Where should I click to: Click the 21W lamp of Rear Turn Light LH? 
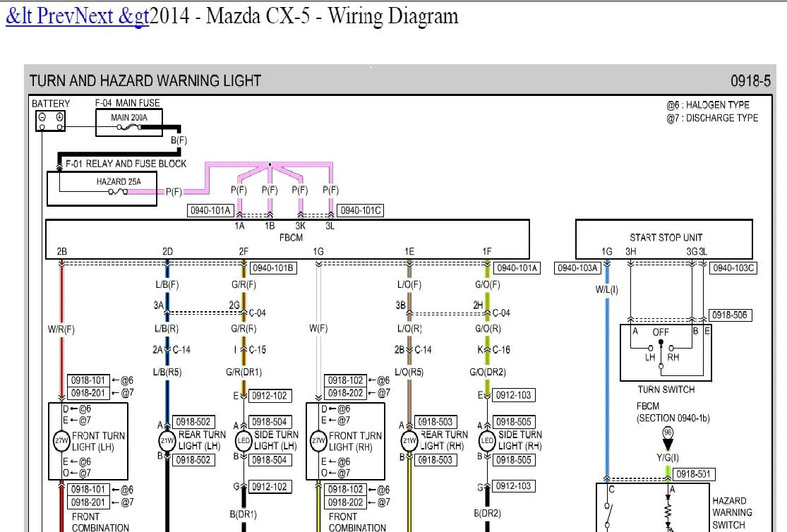click(167, 441)
